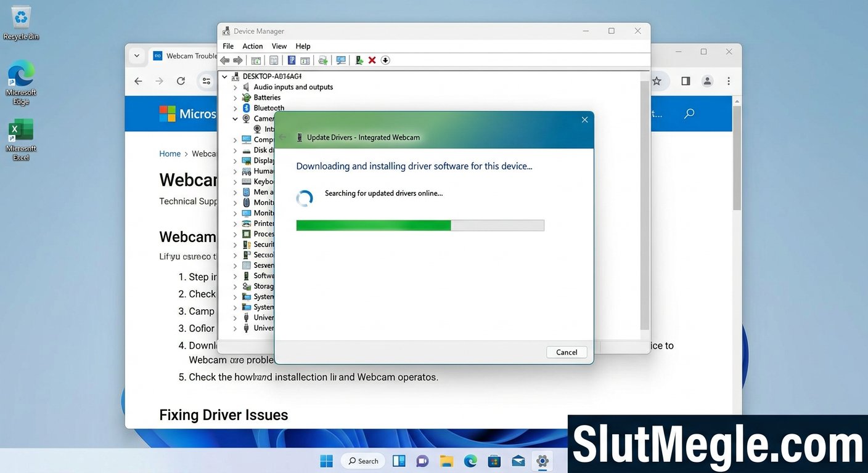868x473 pixels.
Task: Click the green driver download progress bar
Action: click(x=420, y=225)
